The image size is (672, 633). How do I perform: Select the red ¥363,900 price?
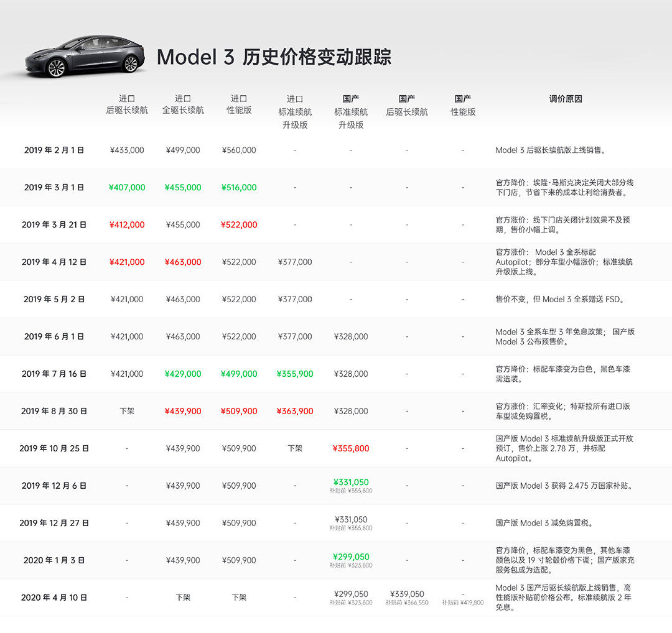tap(295, 411)
